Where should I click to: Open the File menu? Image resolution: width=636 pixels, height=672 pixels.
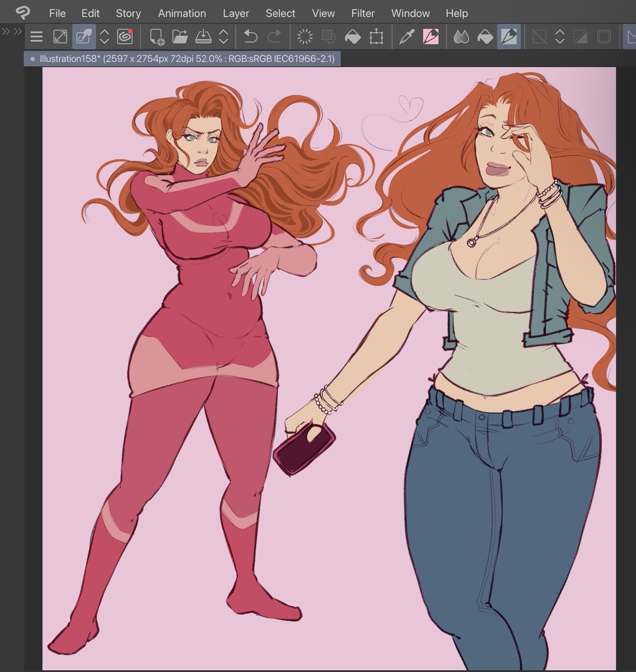coord(57,13)
